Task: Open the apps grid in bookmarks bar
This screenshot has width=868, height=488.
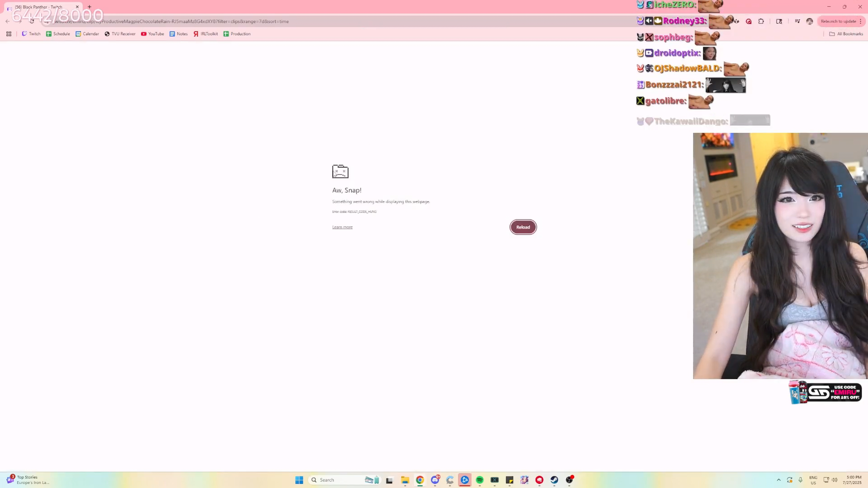Action: coord(9,34)
